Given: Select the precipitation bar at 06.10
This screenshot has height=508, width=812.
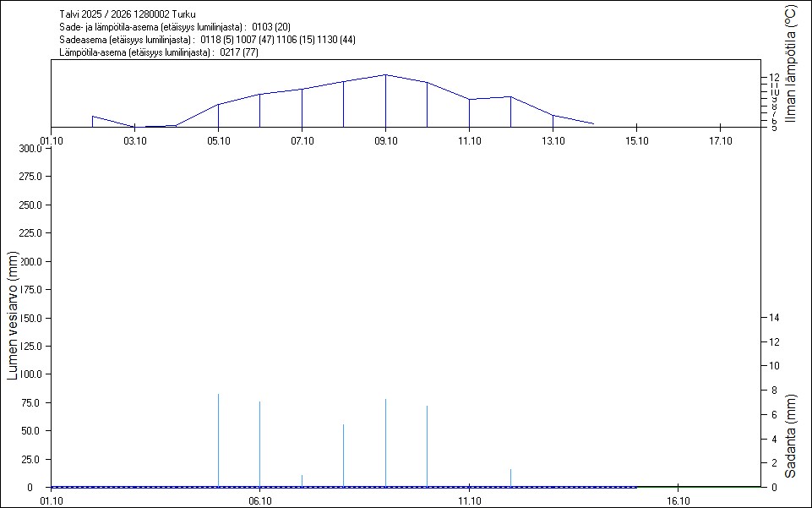Looking at the screenshot, I should (259, 444).
